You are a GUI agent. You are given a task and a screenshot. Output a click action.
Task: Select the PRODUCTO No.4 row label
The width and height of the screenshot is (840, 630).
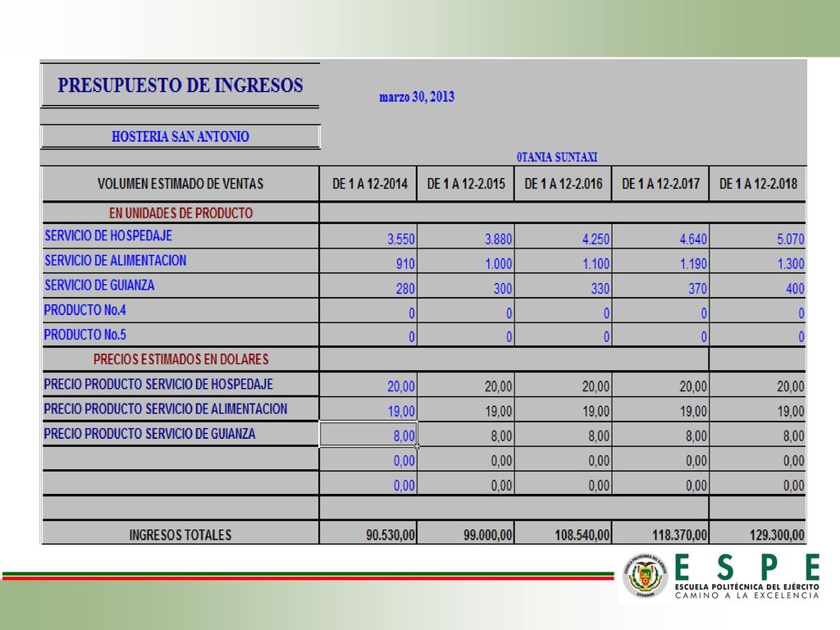point(84,309)
